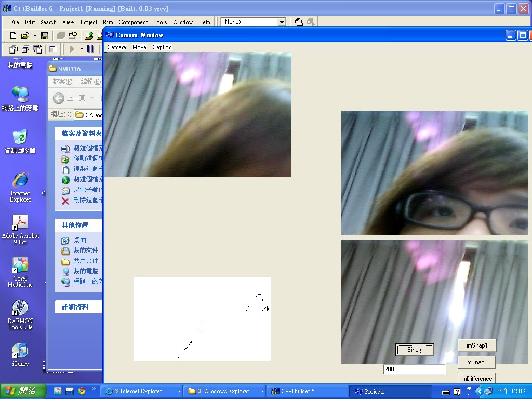The image size is (532, 399).
Task: Open the Search menu in C++Builder
Action: [48, 22]
